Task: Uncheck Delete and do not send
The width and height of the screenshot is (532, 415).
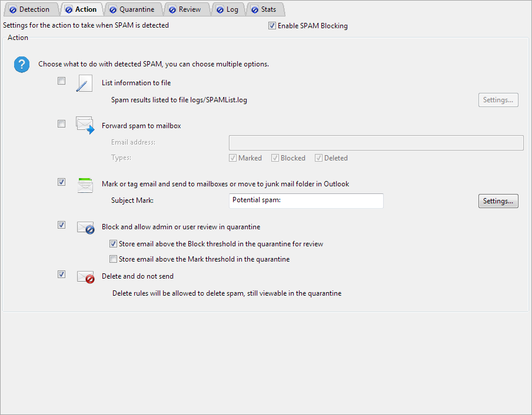Action: coord(61,274)
